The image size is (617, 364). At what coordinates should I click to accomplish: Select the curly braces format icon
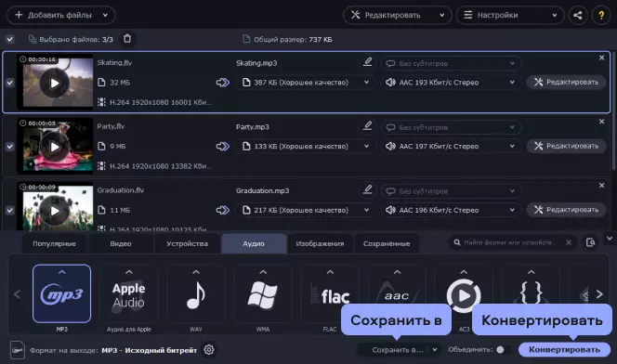click(x=531, y=289)
